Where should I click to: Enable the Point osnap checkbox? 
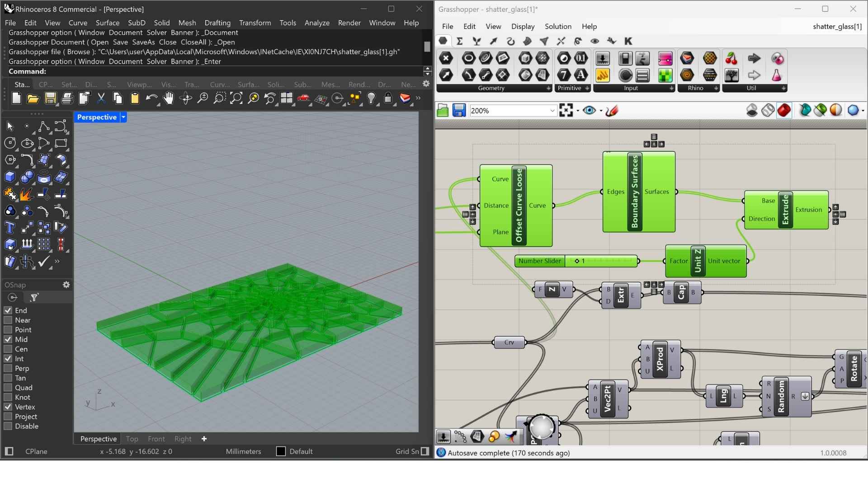click(8, 330)
